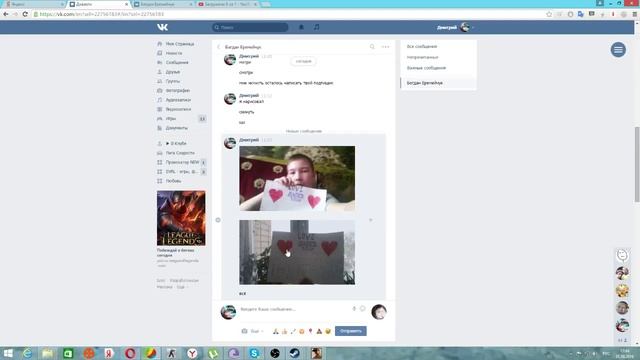Open the second photo with the cardboard sign
Screen dimensions: 640x360
point(297,252)
